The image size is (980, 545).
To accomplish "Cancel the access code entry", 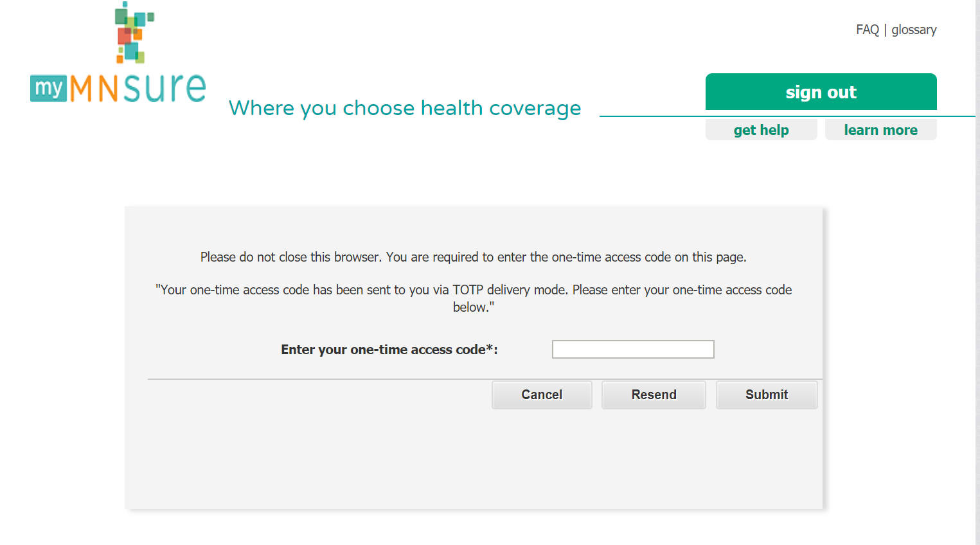I will (x=542, y=395).
